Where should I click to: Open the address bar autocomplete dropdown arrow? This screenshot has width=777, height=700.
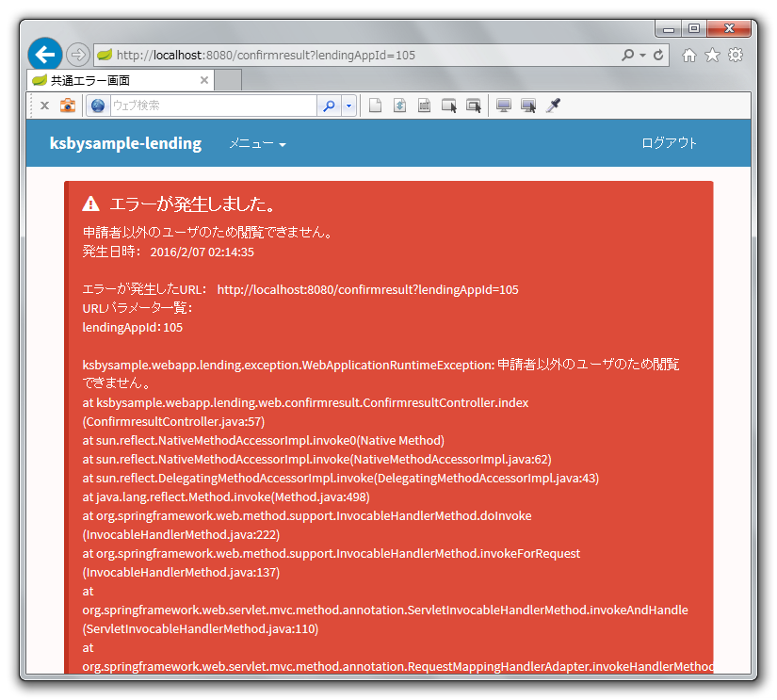click(x=642, y=55)
